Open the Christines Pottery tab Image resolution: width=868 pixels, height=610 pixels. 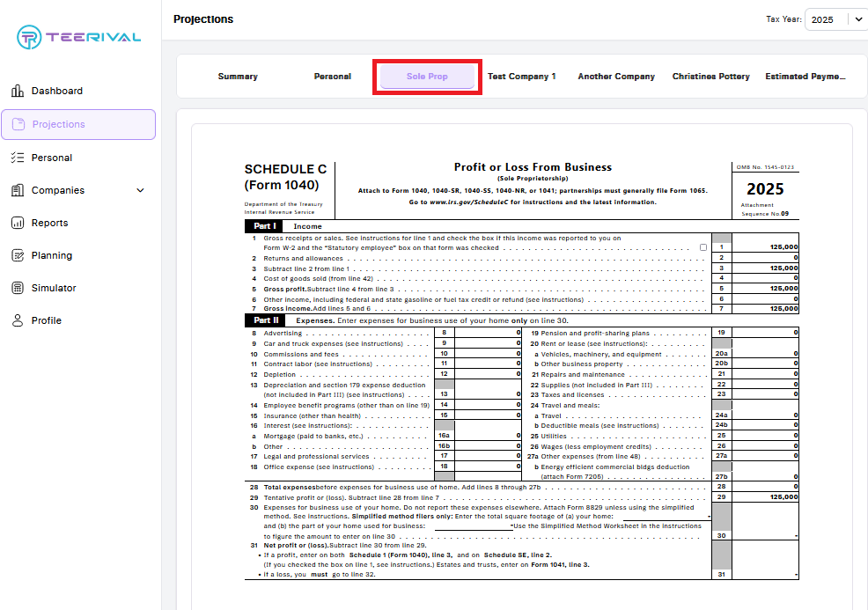click(710, 77)
